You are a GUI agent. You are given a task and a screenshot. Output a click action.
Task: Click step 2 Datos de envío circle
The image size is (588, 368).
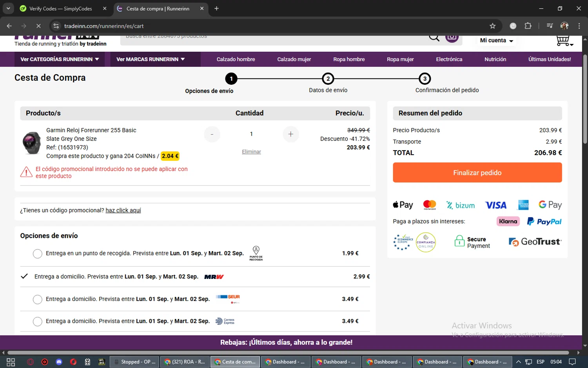328,79
